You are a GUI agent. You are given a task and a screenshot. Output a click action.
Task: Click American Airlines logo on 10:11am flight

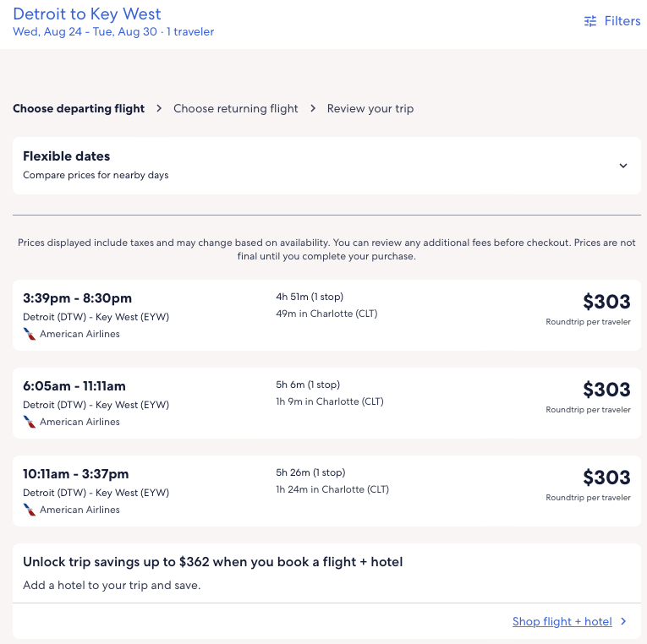coord(30,510)
